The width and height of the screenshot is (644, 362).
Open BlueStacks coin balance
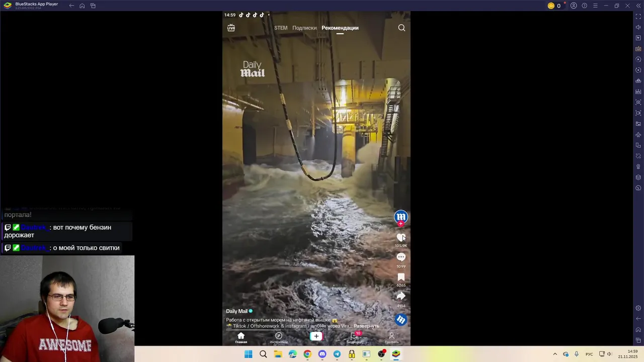point(554,6)
